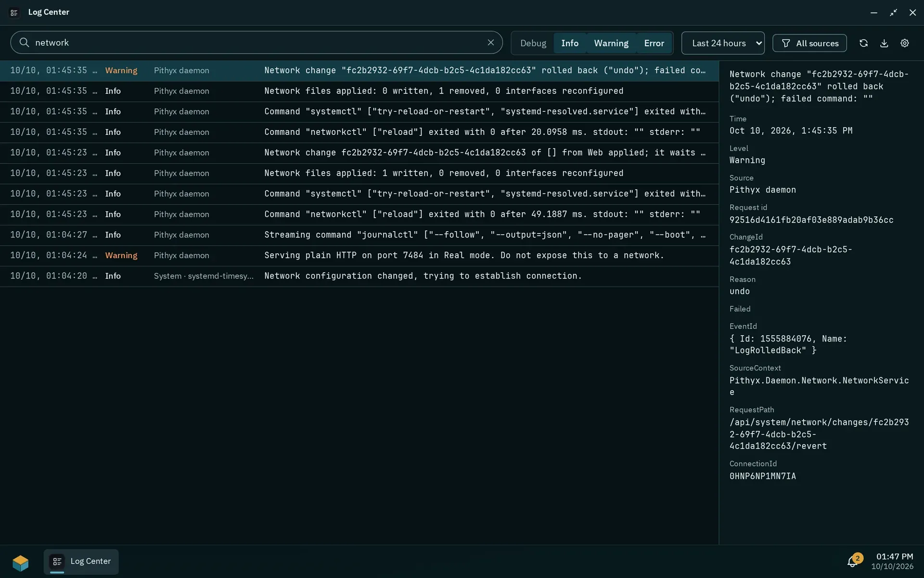
Task: Select Network change applied from Web row
Action: [x=359, y=153]
